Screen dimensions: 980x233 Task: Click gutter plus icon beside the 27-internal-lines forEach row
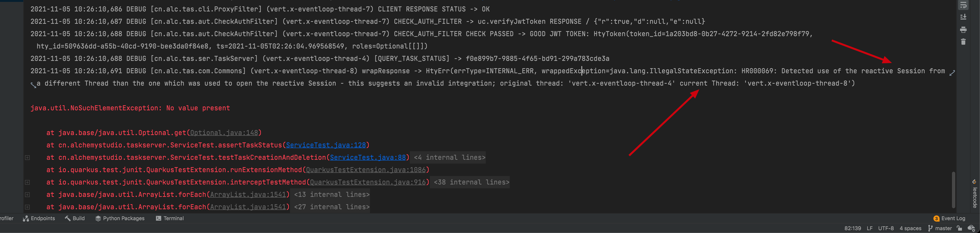pyautogui.click(x=27, y=207)
